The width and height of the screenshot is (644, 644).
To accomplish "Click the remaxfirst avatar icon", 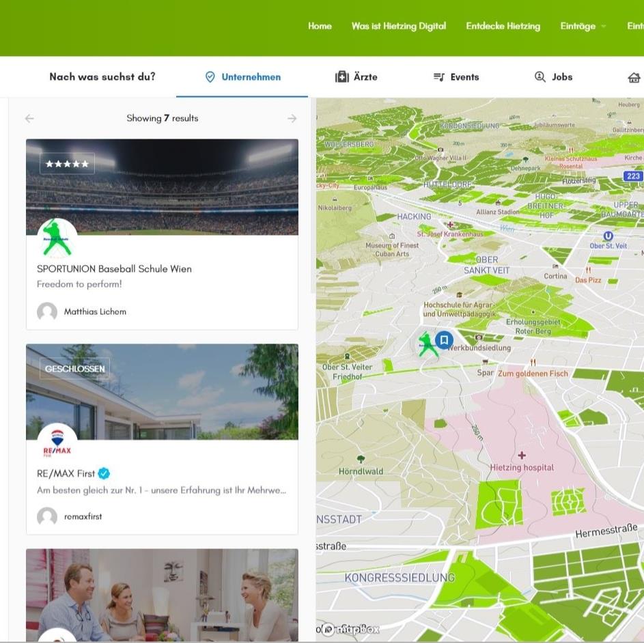I will (x=47, y=517).
